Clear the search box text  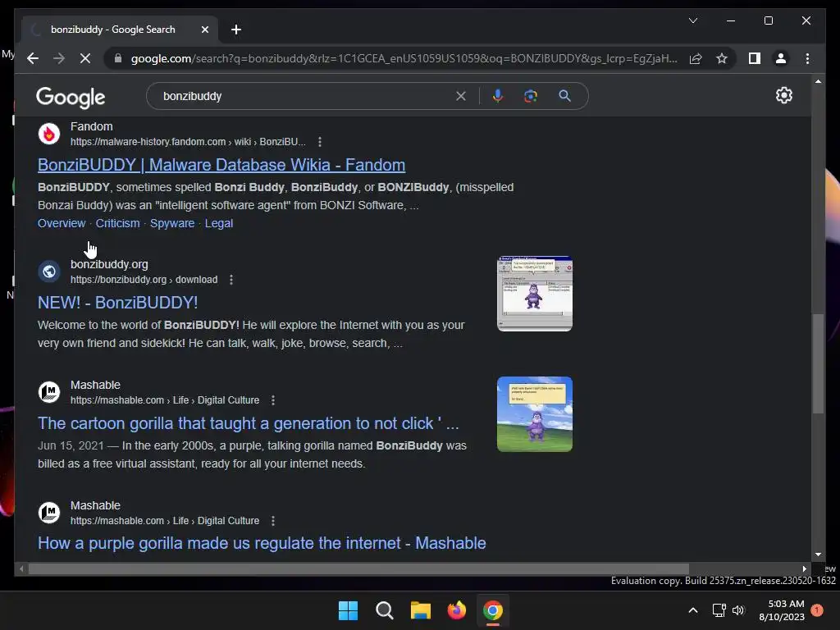(x=461, y=96)
